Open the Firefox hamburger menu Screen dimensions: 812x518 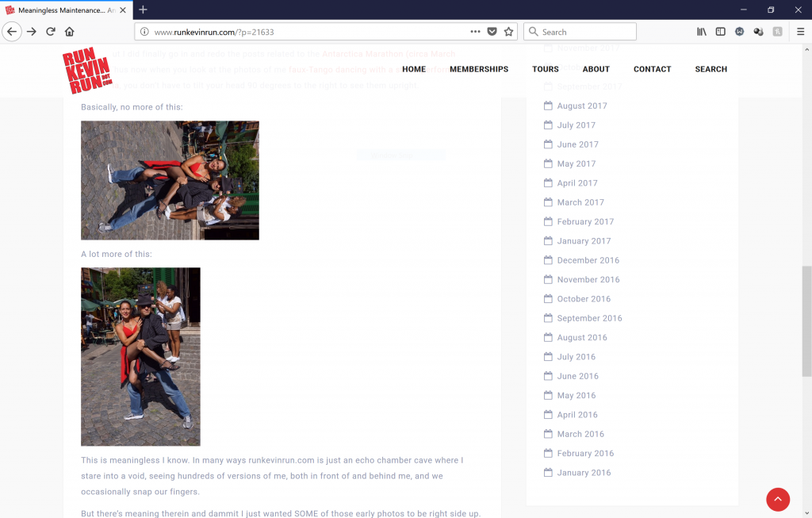(x=800, y=32)
